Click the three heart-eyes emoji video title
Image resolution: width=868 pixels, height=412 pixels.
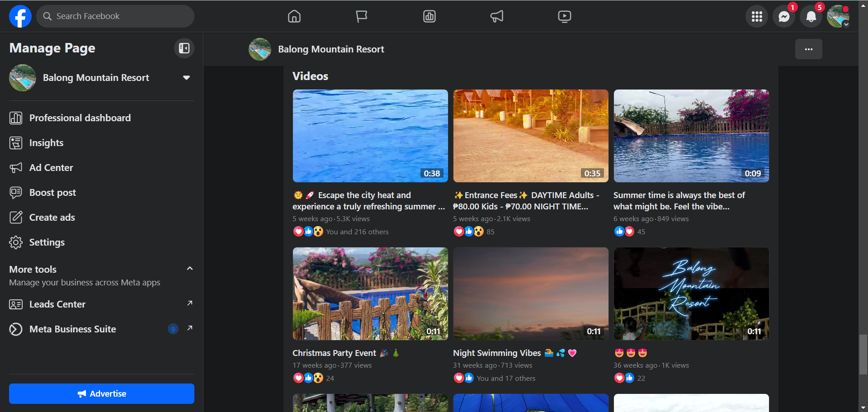coord(631,353)
